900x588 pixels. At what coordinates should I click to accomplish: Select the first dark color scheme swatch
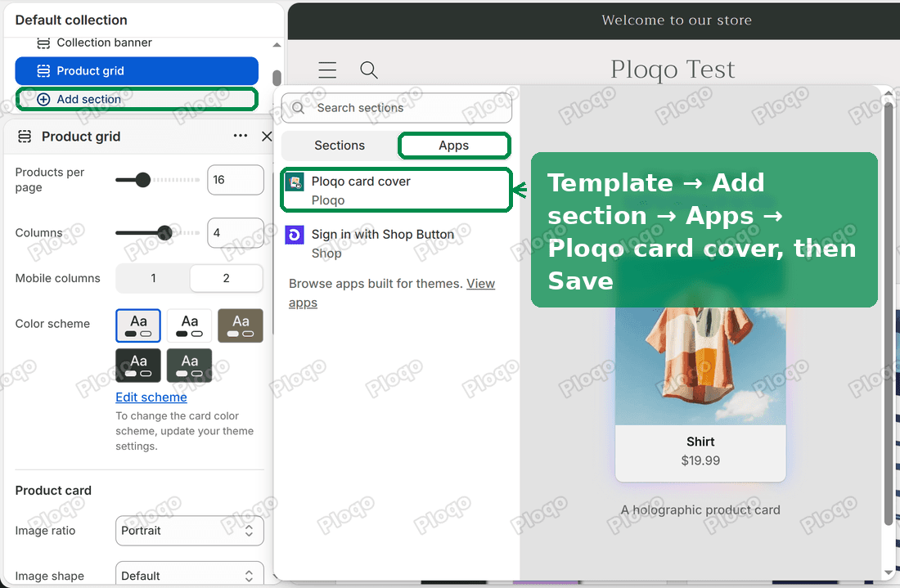138,366
